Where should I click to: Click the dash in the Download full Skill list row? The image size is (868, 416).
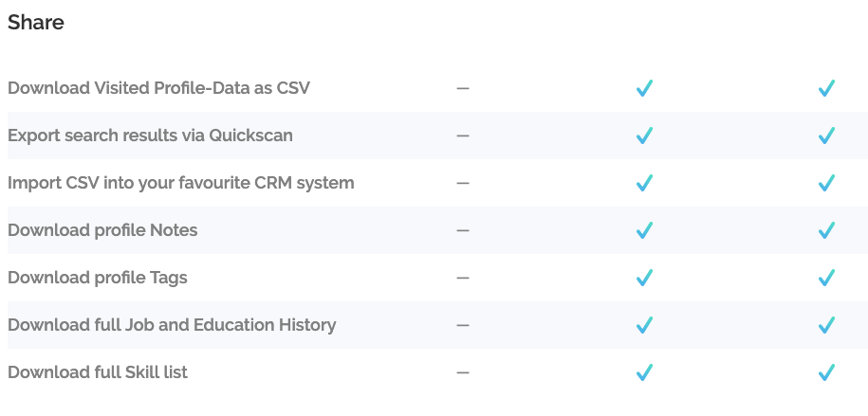coord(463,372)
